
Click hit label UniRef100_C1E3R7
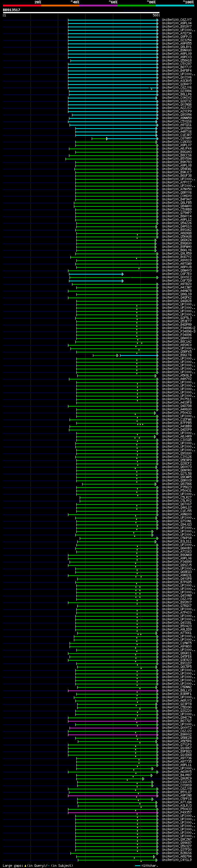[x=176, y=135]
